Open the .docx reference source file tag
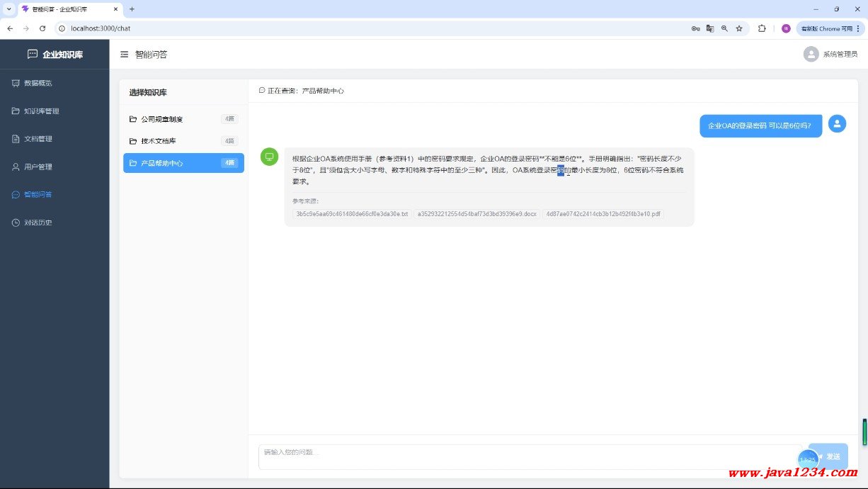This screenshot has width=868, height=489. tap(476, 213)
